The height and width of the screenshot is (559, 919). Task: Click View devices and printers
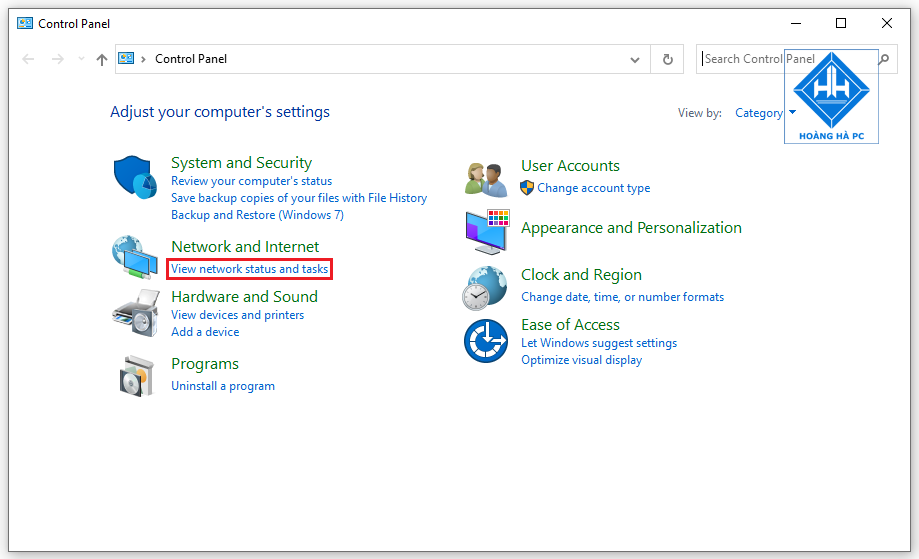pos(237,315)
